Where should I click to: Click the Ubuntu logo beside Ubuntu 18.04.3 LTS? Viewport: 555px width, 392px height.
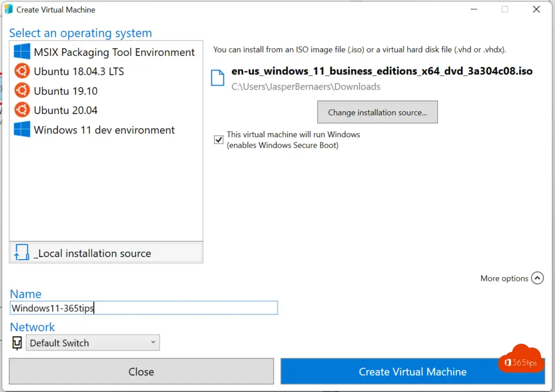click(22, 71)
